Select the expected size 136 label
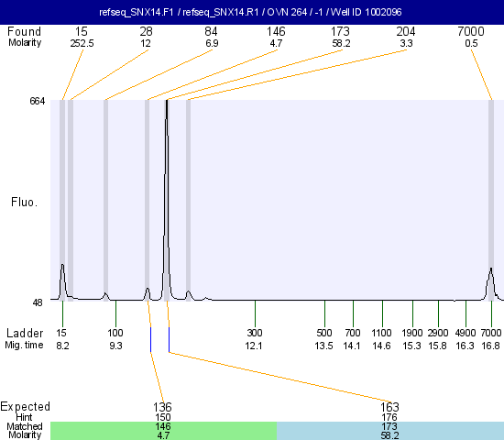The width and height of the screenshot is (504, 440). (162, 407)
